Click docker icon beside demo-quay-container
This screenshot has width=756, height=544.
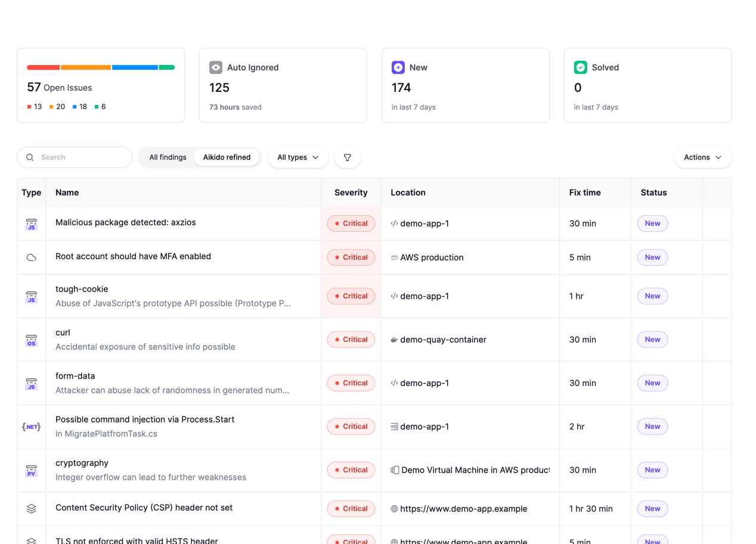pos(394,340)
